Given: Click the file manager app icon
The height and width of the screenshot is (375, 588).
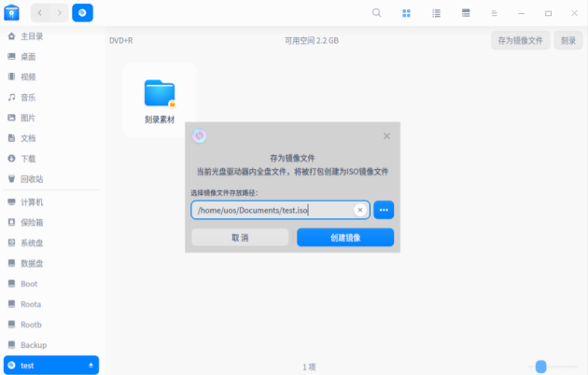Looking at the screenshot, I should coord(11,13).
